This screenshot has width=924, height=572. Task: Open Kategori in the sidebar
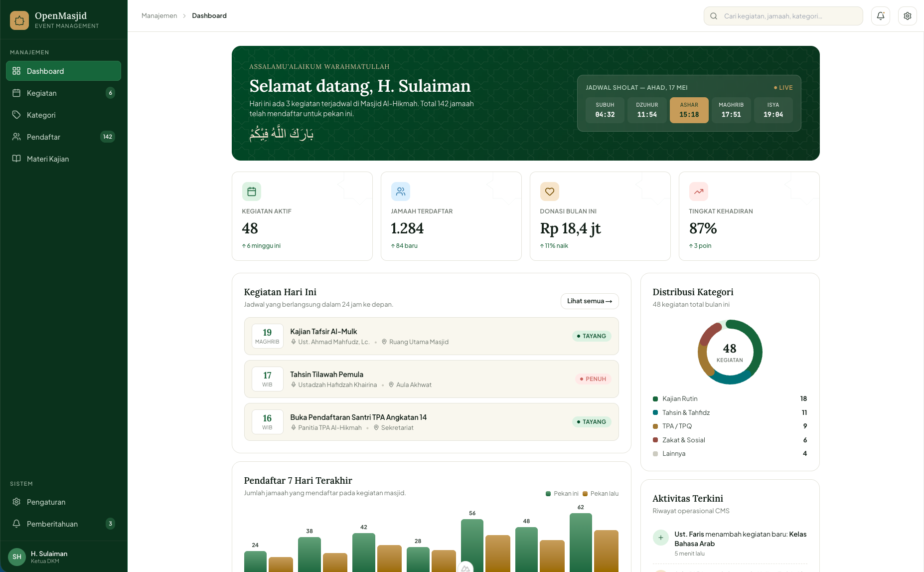pyautogui.click(x=63, y=115)
